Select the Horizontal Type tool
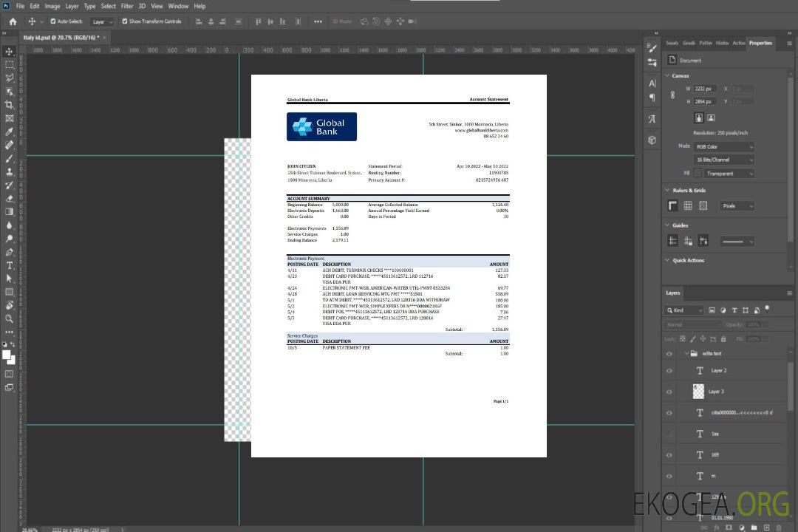This screenshot has height=532, width=798. tap(10, 265)
